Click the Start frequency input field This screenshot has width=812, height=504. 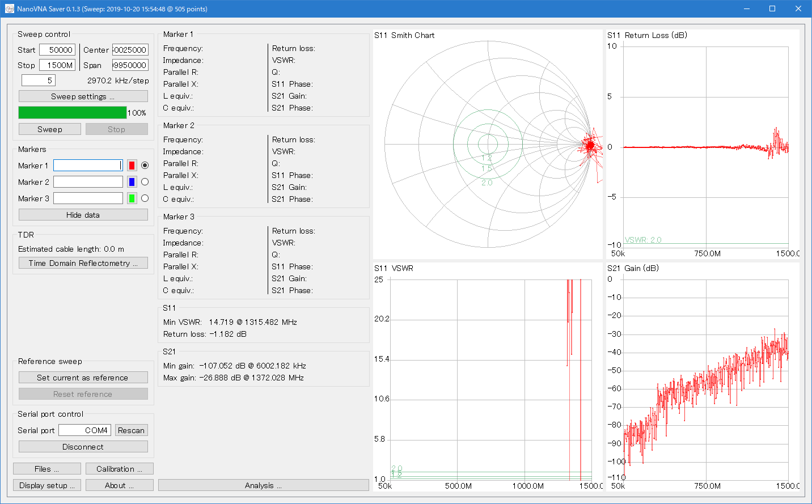[x=57, y=50]
